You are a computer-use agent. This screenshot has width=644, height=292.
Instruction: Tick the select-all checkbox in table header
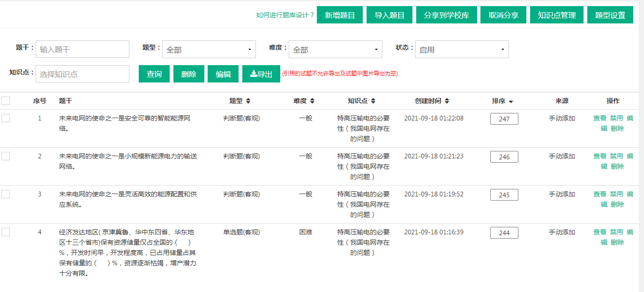(6, 101)
